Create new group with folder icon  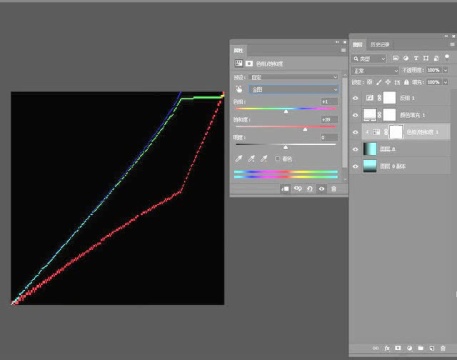click(420, 348)
